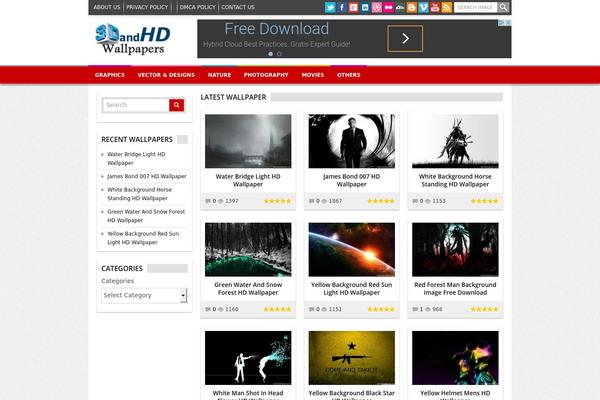Viewport: 600px width, 400px height.
Task: Open the LinkedIn social icon
Action: click(x=365, y=7)
